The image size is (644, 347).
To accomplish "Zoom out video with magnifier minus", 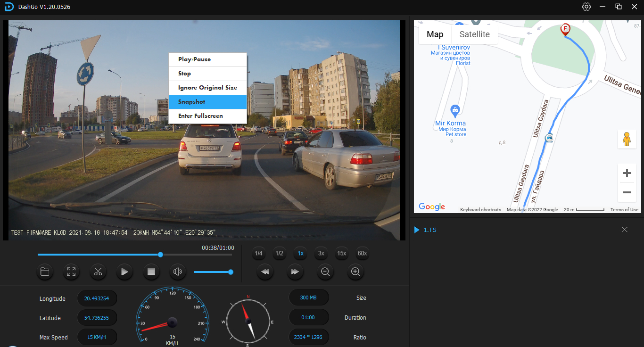I will [325, 272].
